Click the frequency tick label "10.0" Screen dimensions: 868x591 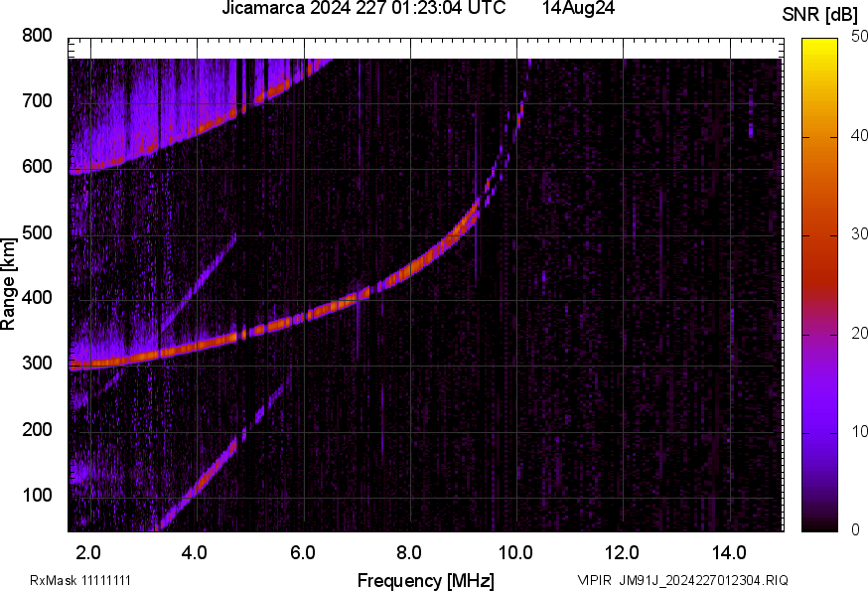click(515, 553)
